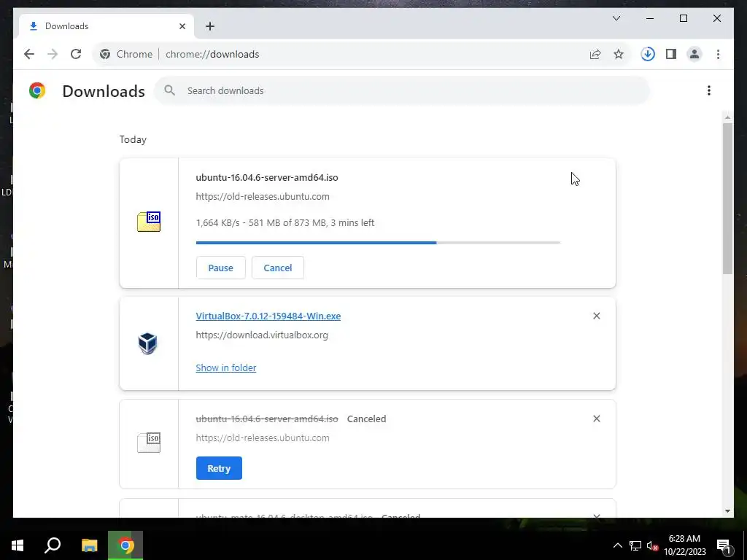Click the Chrome site info chip
This screenshot has width=747, height=560.
126,54
